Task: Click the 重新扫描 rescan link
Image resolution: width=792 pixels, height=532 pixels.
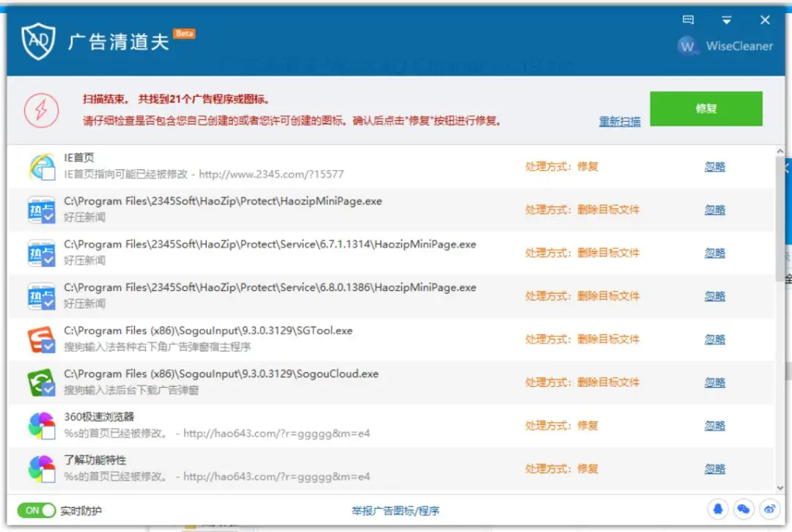Action: point(619,121)
